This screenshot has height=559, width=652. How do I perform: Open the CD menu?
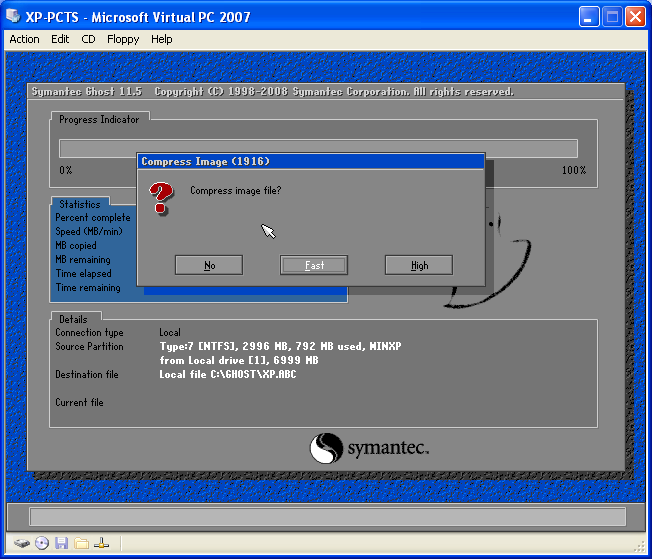click(88, 39)
